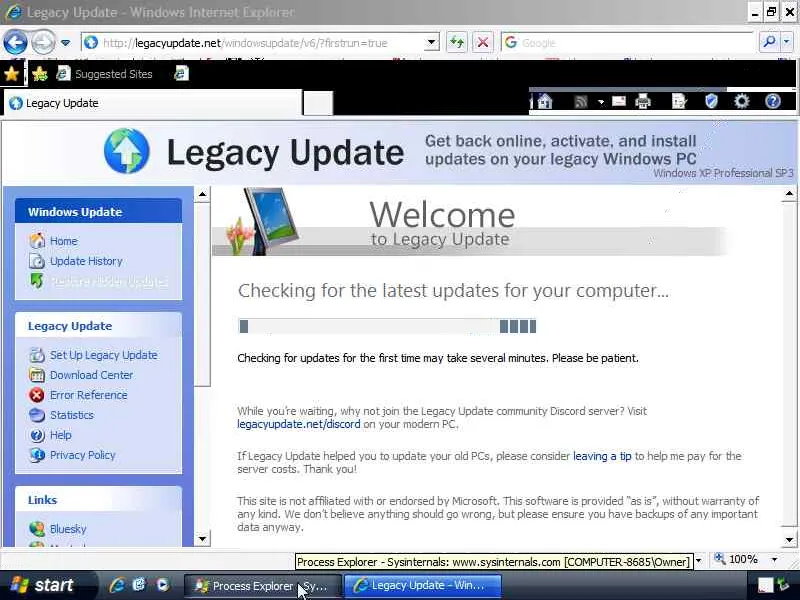800x600 pixels.
Task: Click the second favorites bar IE page icon
Action: [181, 74]
